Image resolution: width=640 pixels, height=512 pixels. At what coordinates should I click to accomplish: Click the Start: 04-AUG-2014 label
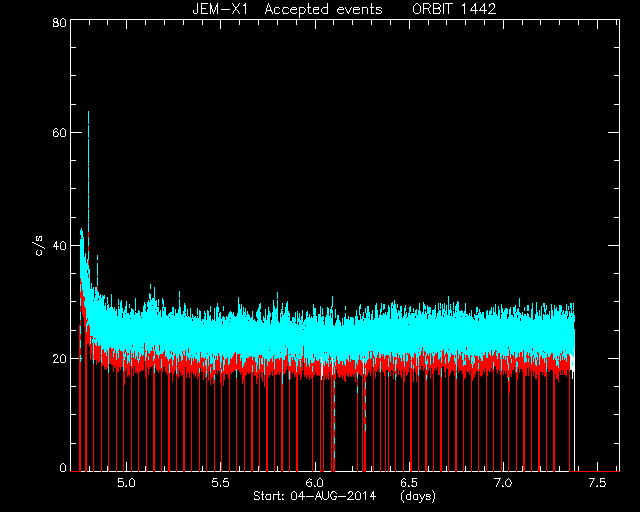tap(314, 496)
